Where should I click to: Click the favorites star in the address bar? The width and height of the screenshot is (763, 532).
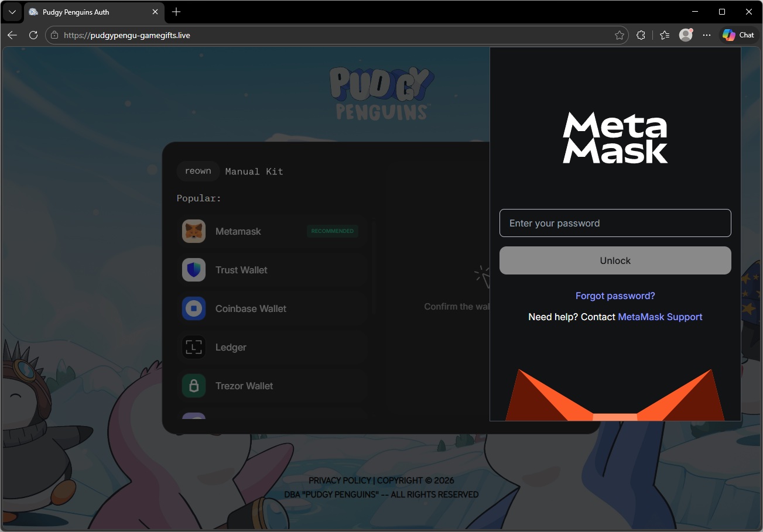tap(619, 35)
